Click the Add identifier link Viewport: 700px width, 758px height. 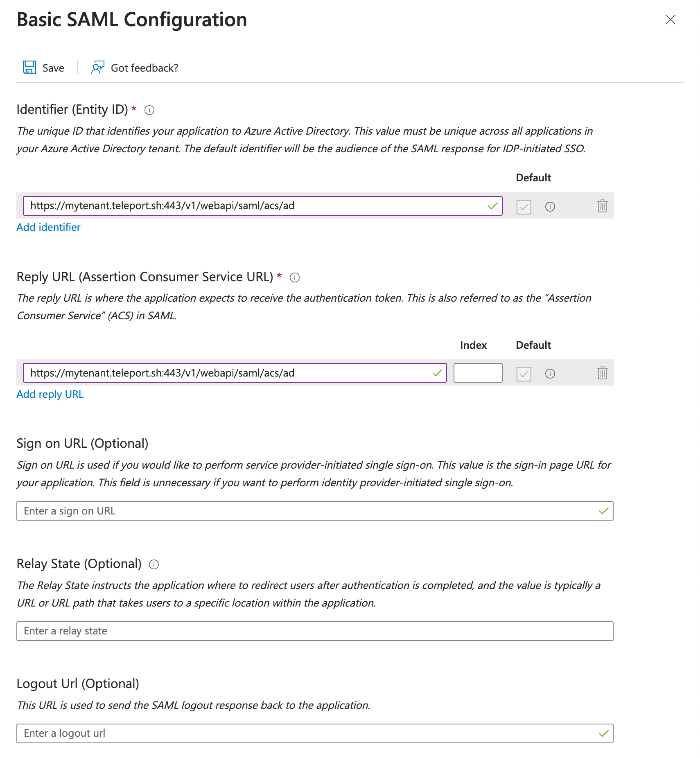[48, 227]
